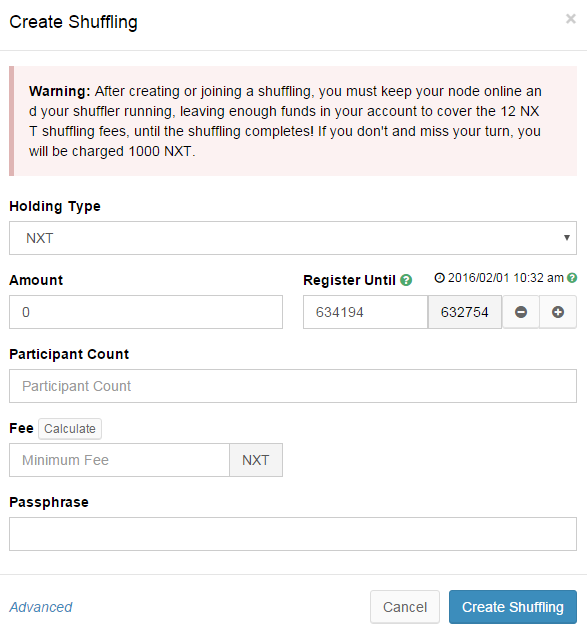The height and width of the screenshot is (638, 587).
Task: Focus the Passphrase field
Action: pyautogui.click(x=293, y=534)
